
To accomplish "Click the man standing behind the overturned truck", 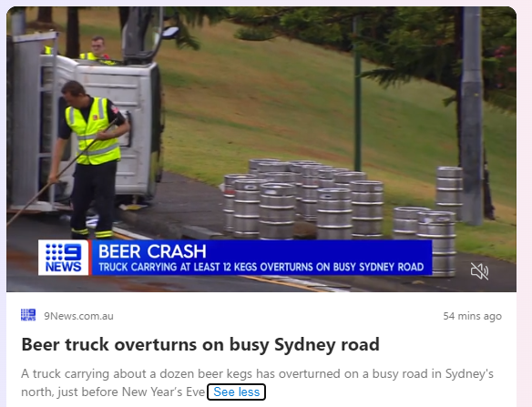I will [x=97, y=48].
